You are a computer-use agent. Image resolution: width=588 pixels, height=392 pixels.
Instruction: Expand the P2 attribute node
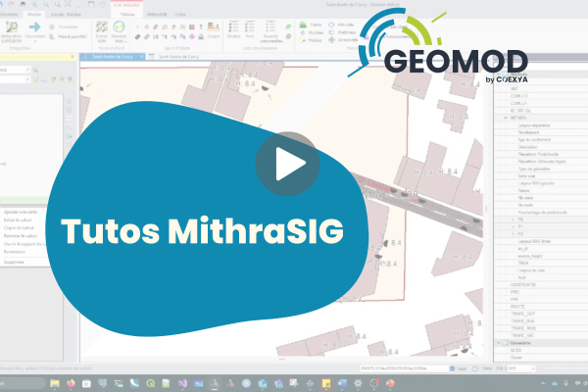513,234
